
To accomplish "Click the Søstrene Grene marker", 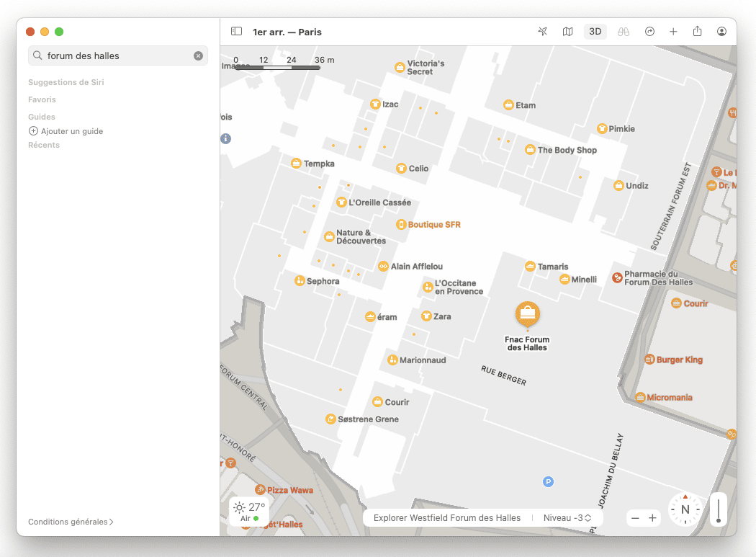I will [330, 419].
